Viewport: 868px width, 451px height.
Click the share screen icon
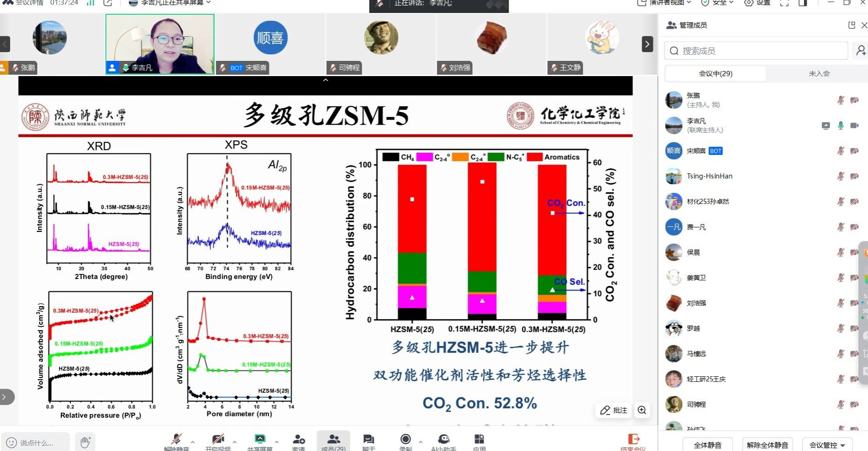click(x=260, y=439)
